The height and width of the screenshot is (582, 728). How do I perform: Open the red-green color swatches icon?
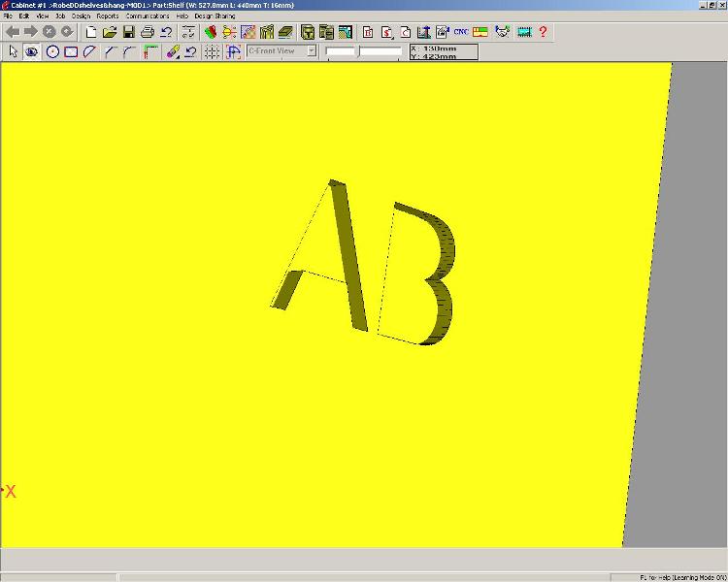[x=211, y=32]
